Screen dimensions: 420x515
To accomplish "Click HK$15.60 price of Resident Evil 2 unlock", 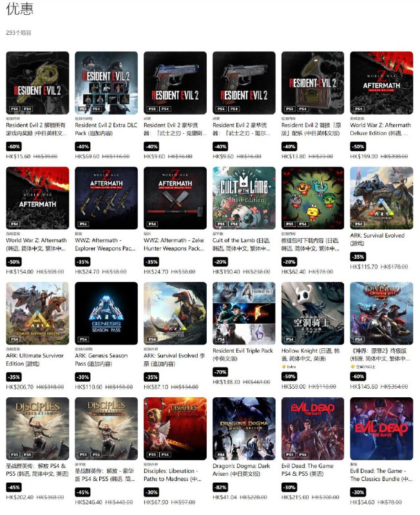I will point(18,156).
